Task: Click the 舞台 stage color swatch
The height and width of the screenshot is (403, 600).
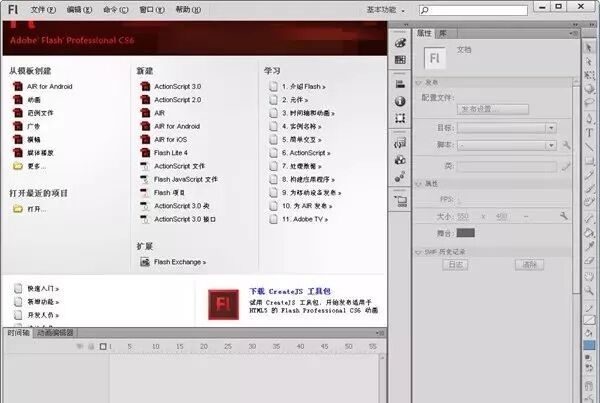Action: click(x=466, y=233)
